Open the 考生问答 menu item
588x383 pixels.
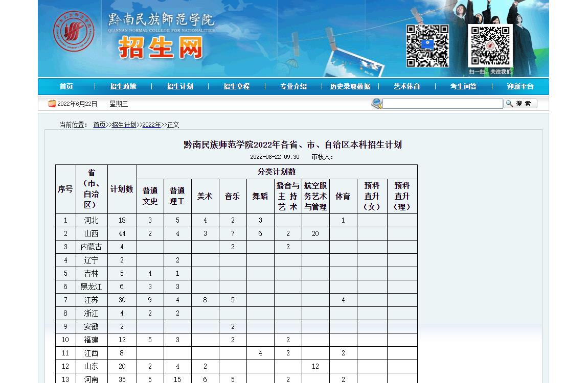[464, 86]
